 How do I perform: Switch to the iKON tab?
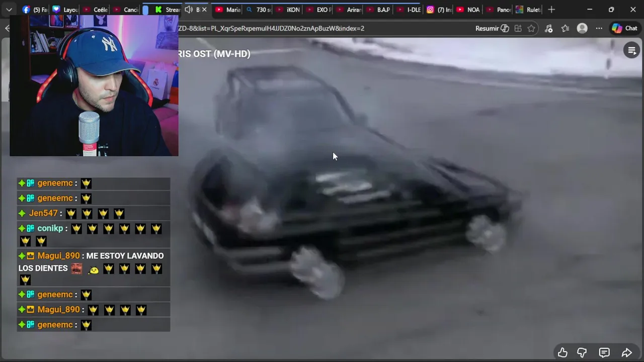[x=288, y=10]
